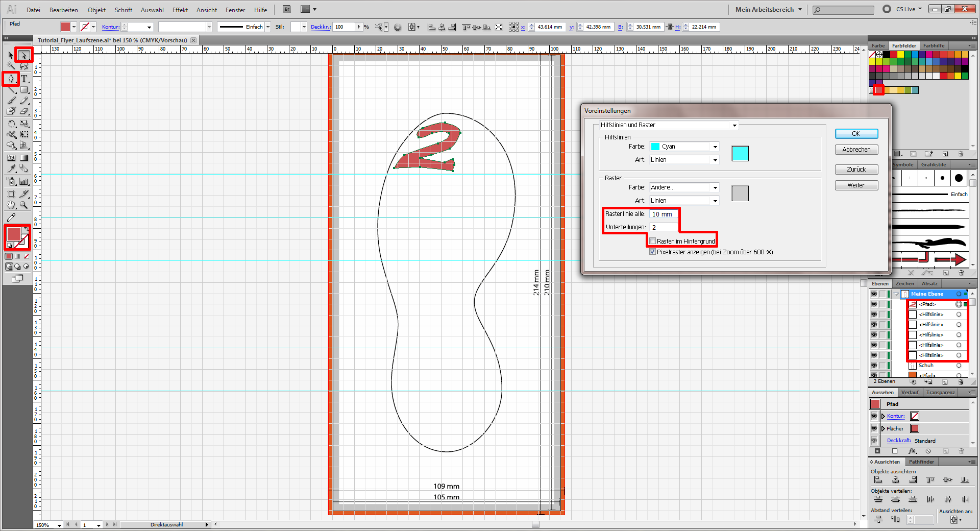Select the Eyedropper tool
This screenshot has height=531, width=980.
(11, 168)
